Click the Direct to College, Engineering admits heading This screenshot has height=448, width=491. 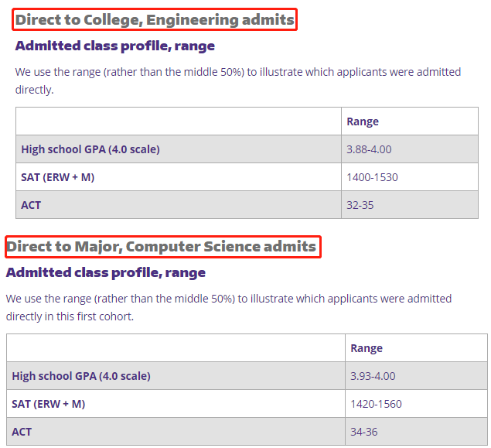point(155,19)
